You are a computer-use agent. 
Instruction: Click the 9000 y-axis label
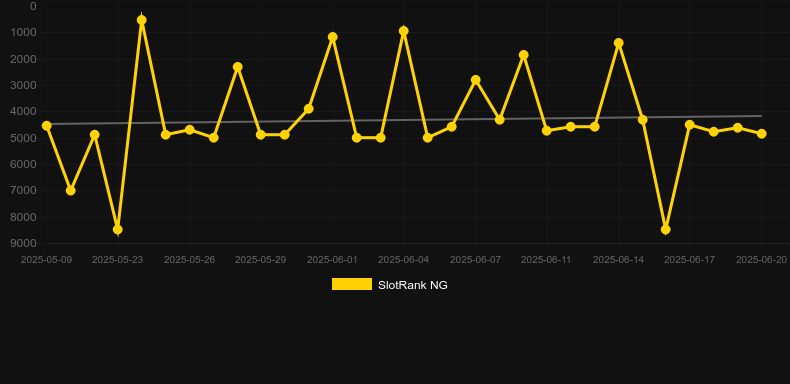click(x=24, y=243)
